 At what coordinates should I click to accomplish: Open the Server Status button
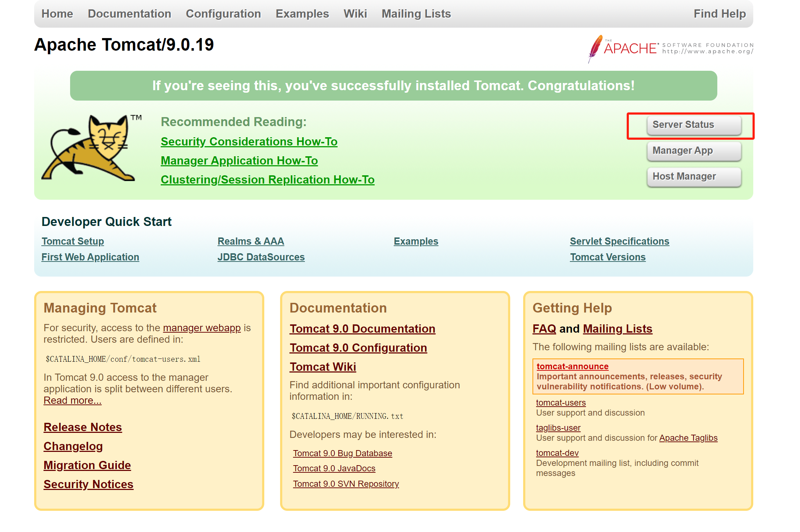click(x=694, y=125)
